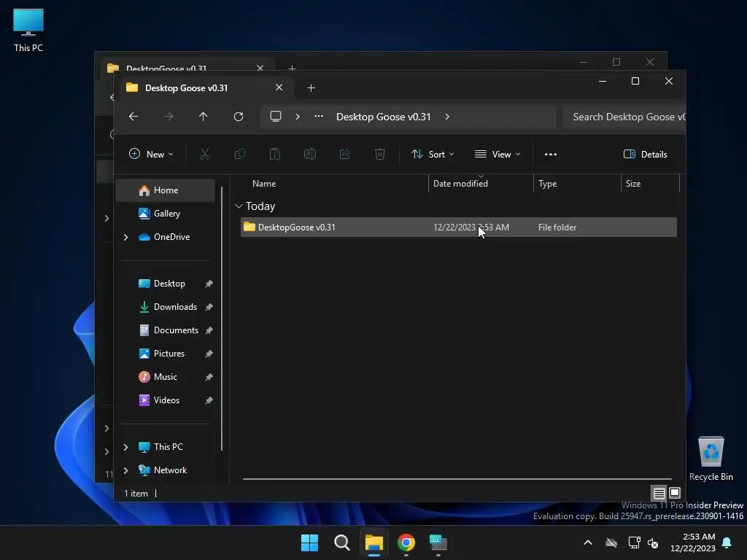
Task: Open the New item dropdown
Action: [x=151, y=155]
